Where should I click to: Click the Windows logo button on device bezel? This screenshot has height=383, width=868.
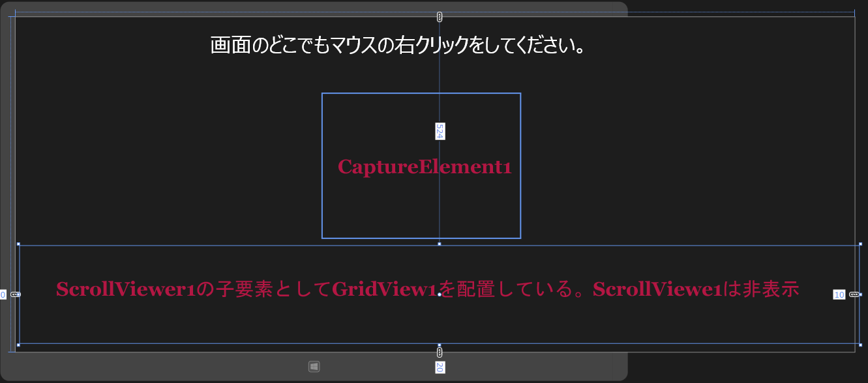[314, 367]
